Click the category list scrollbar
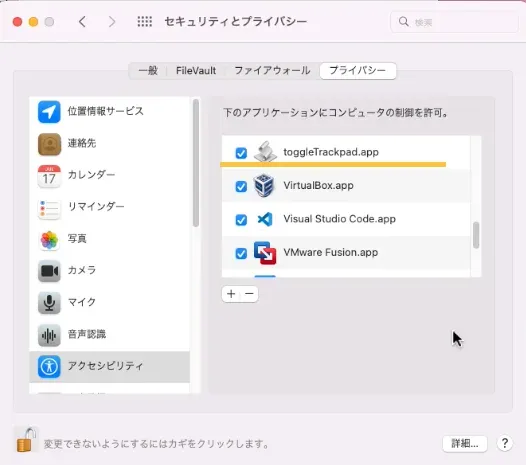This screenshot has height=465, width=526. click(x=196, y=163)
